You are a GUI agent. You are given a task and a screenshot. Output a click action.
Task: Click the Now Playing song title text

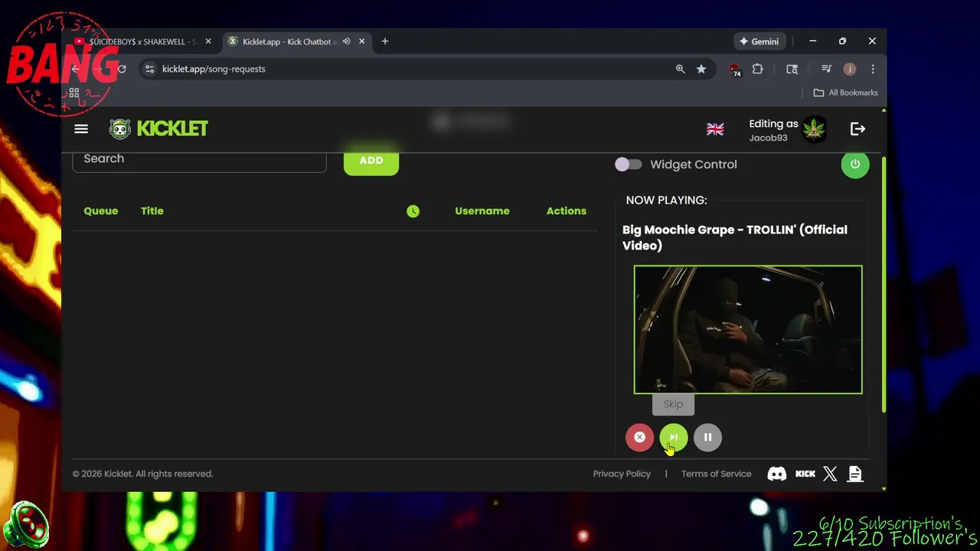pyautogui.click(x=735, y=237)
